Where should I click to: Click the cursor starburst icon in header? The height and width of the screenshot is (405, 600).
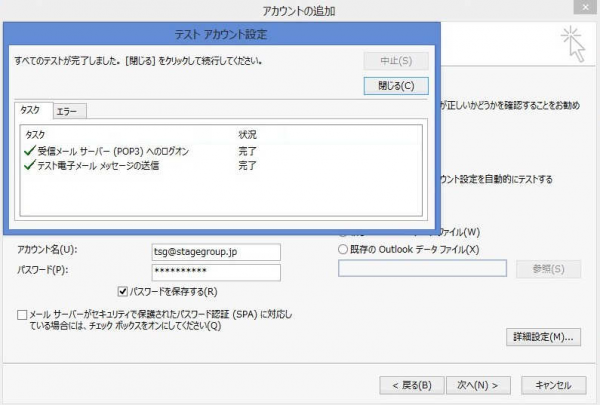coord(572,42)
